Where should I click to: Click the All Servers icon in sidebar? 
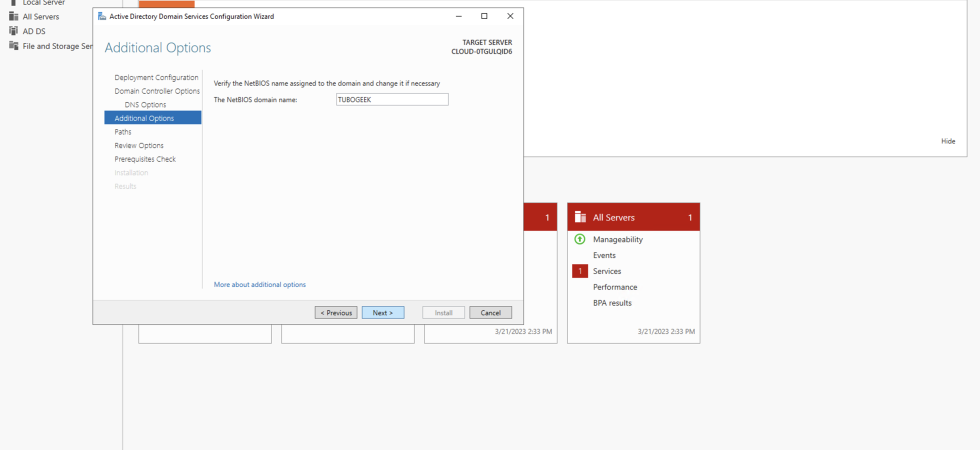click(13, 16)
